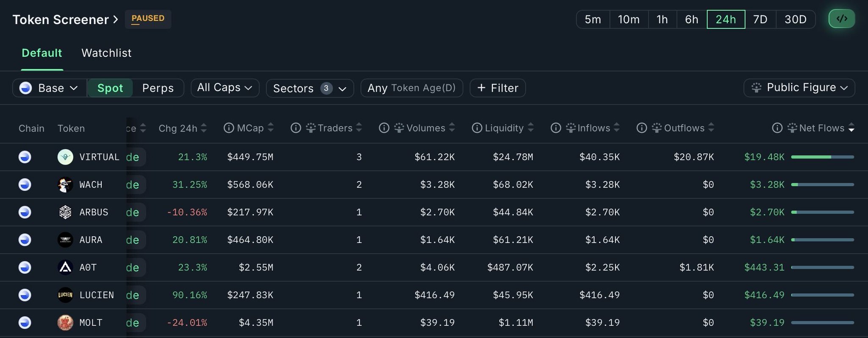Click the Liquidity info icon
Image resolution: width=868 pixels, height=338 pixels.
coord(477,128)
